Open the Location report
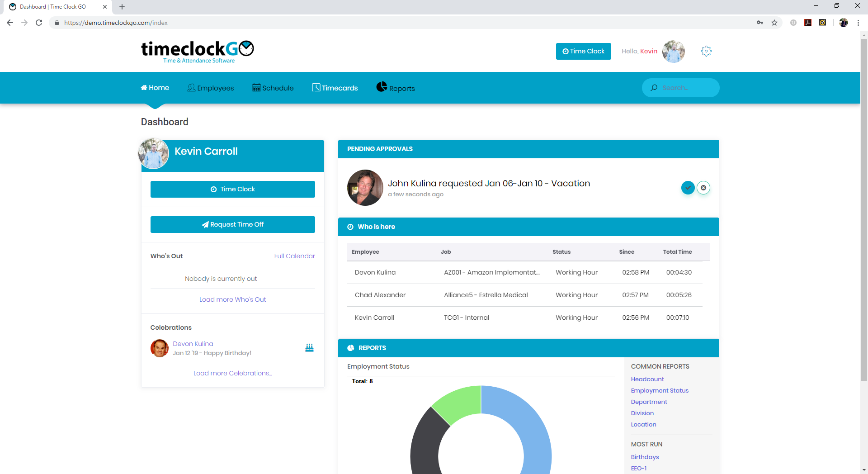 (644, 424)
